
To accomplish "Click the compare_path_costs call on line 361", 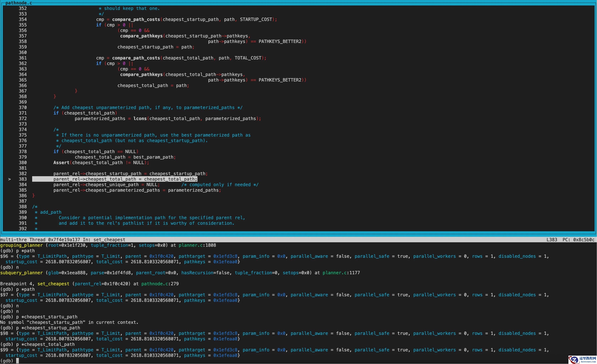I will coord(136,58).
